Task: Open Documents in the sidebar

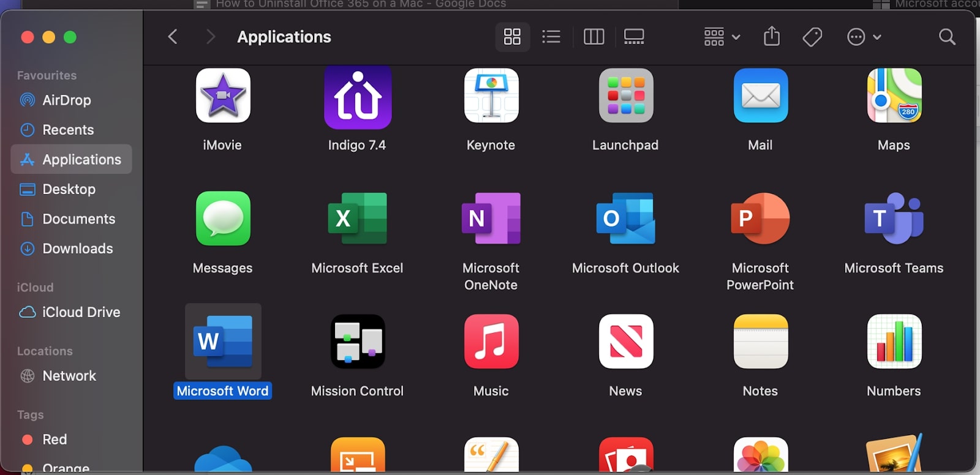Action: tap(71, 219)
